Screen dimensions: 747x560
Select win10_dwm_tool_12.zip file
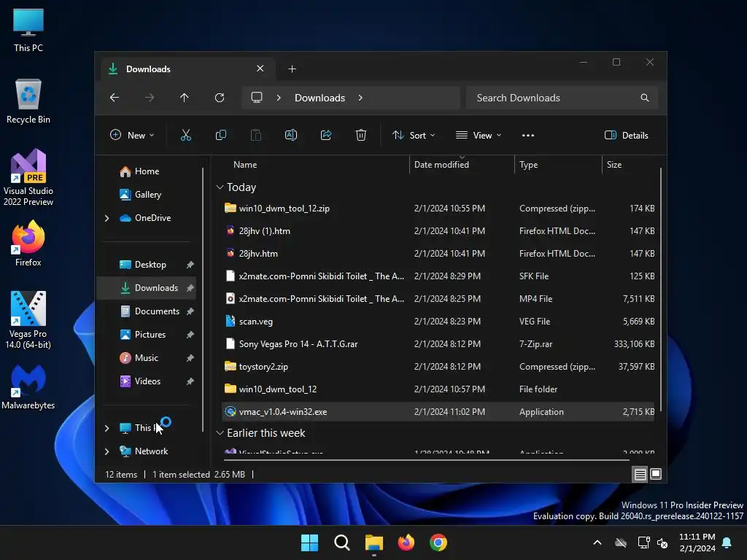click(438, 209)
